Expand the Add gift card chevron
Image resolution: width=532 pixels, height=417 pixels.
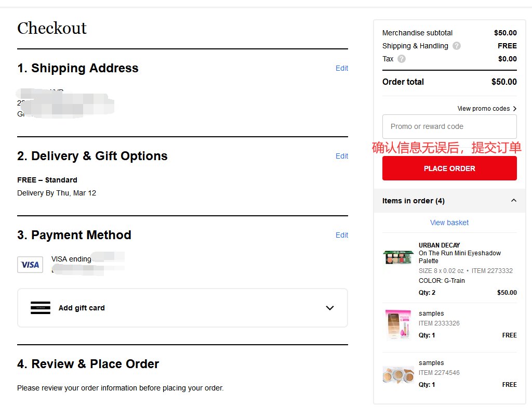[x=330, y=308]
